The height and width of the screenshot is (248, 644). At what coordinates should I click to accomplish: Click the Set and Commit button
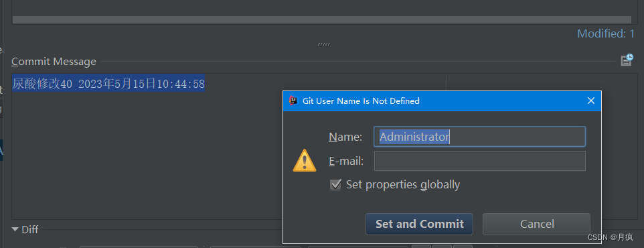pyautogui.click(x=419, y=224)
